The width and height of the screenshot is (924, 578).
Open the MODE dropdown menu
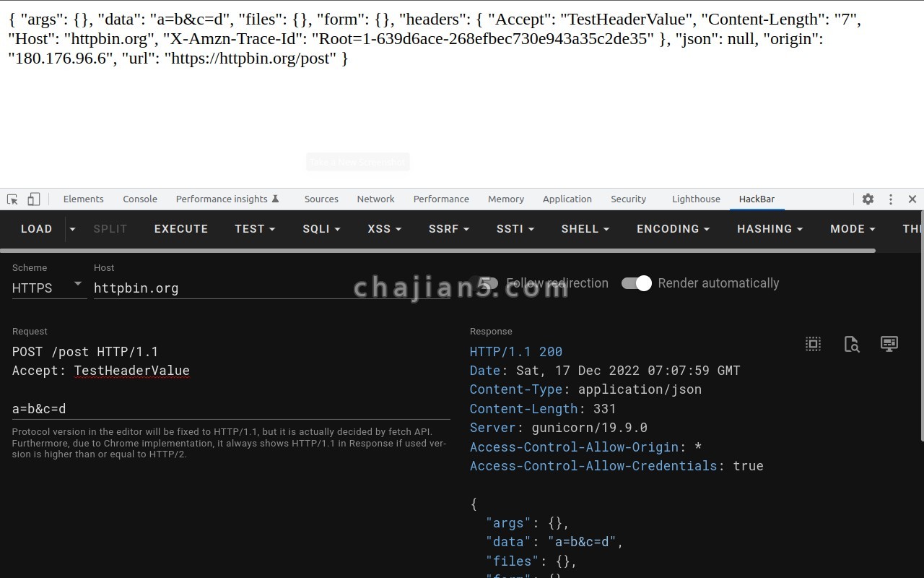pos(853,229)
